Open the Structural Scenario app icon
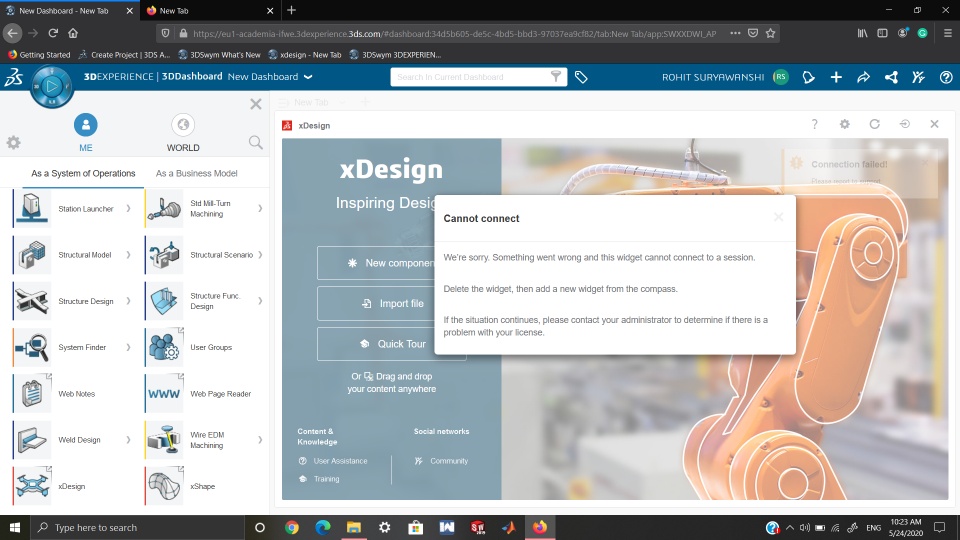The image size is (960, 540). [164, 255]
